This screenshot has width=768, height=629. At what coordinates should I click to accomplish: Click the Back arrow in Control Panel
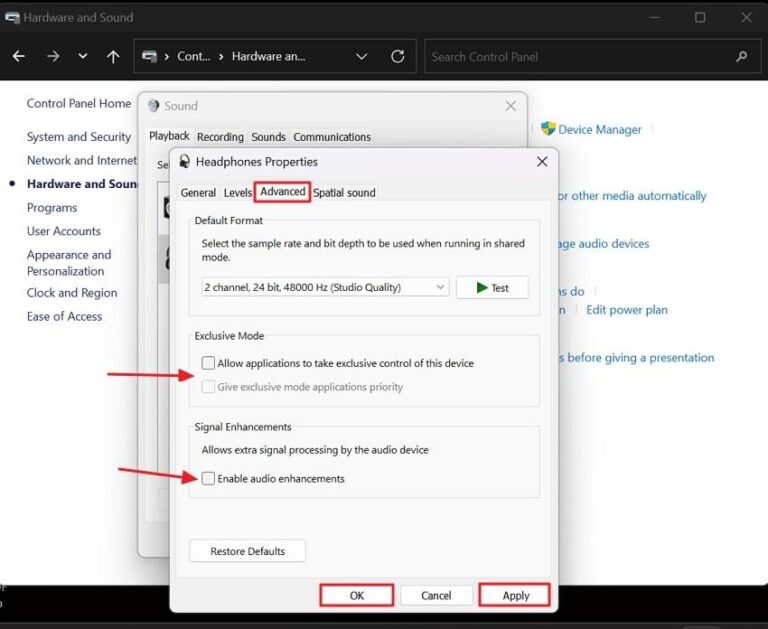pos(18,57)
